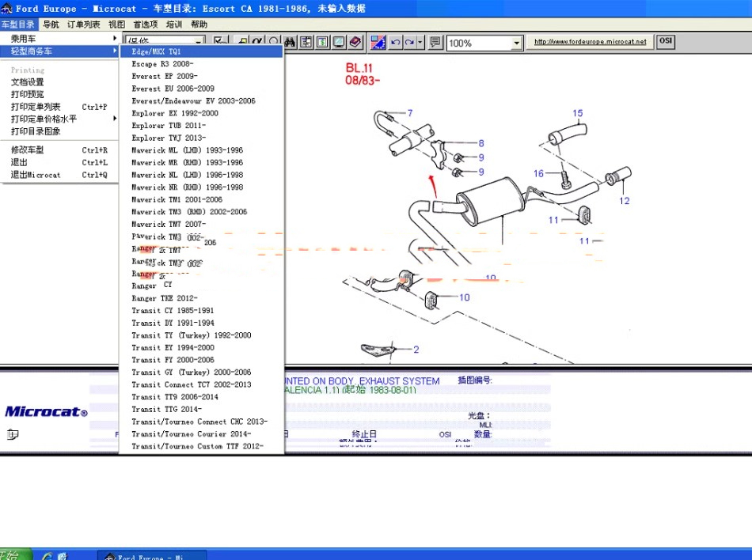752x560 pixels.
Task: Select Transit TY (Turkey) 1992-2000
Action: (201, 335)
